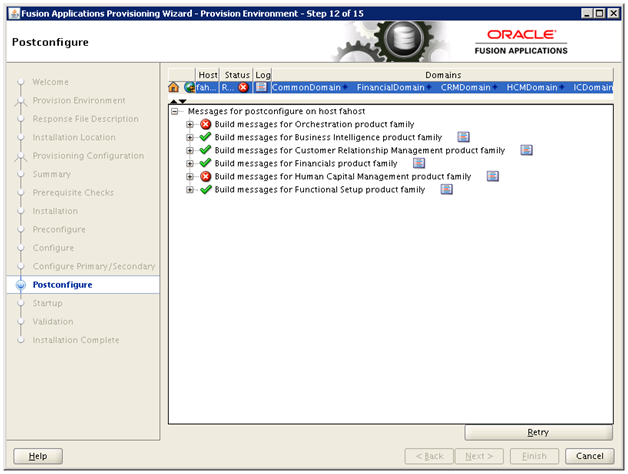This screenshot has height=474, width=628.
Task: Click the home icon in host table
Action: (173, 87)
